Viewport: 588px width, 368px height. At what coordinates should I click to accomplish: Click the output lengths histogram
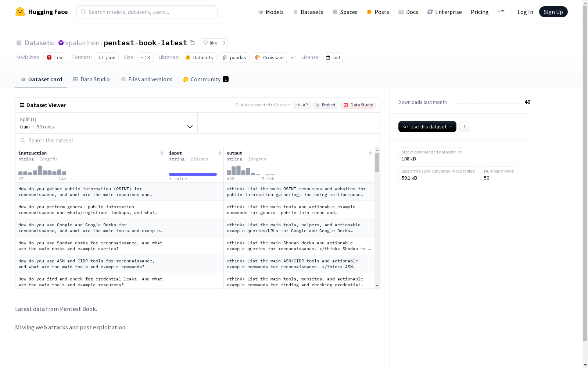coord(251,170)
